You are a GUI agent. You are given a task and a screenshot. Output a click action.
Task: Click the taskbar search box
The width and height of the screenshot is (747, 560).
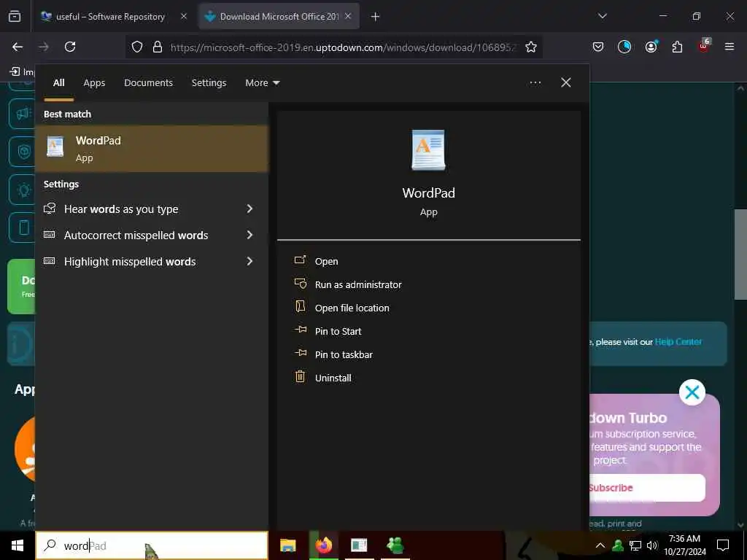tap(152, 545)
